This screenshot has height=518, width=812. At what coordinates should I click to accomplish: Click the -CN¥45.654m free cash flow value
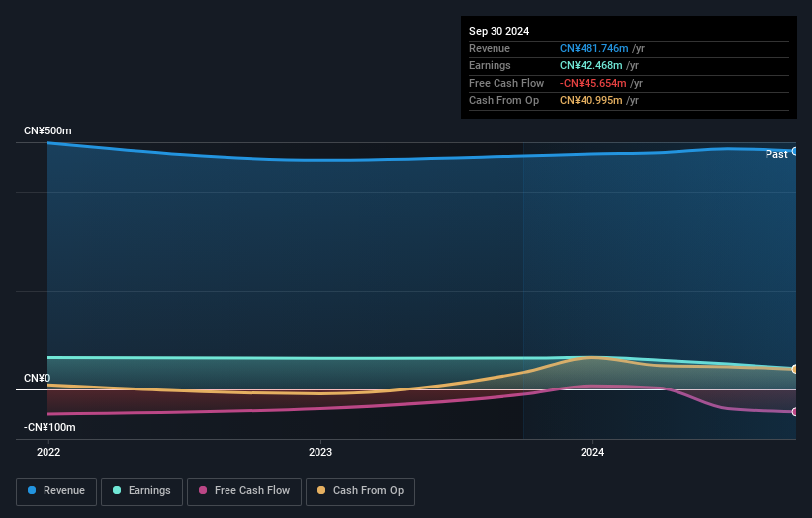click(x=593, y=83)
